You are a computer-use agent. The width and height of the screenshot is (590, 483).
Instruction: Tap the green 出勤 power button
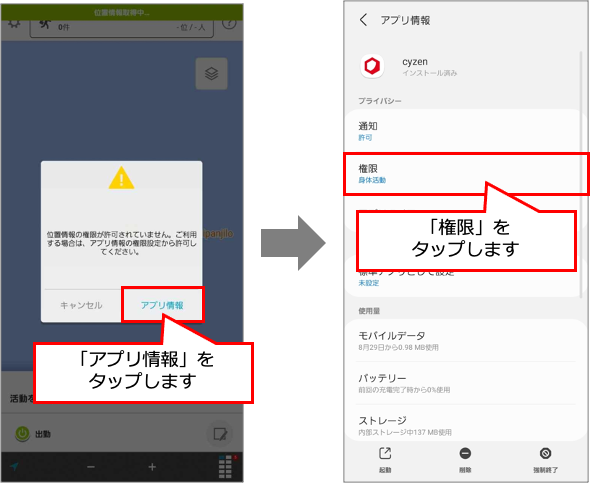23,434
